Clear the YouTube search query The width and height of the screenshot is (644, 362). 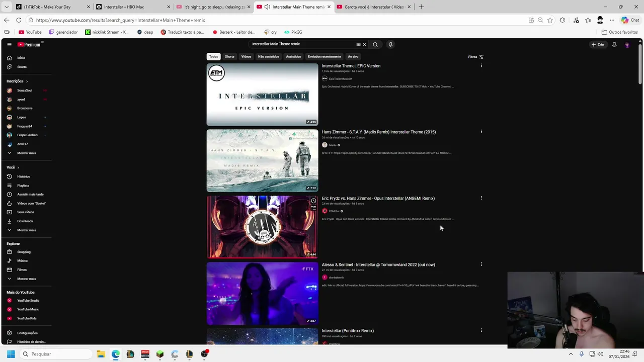(x=365, y=44)
